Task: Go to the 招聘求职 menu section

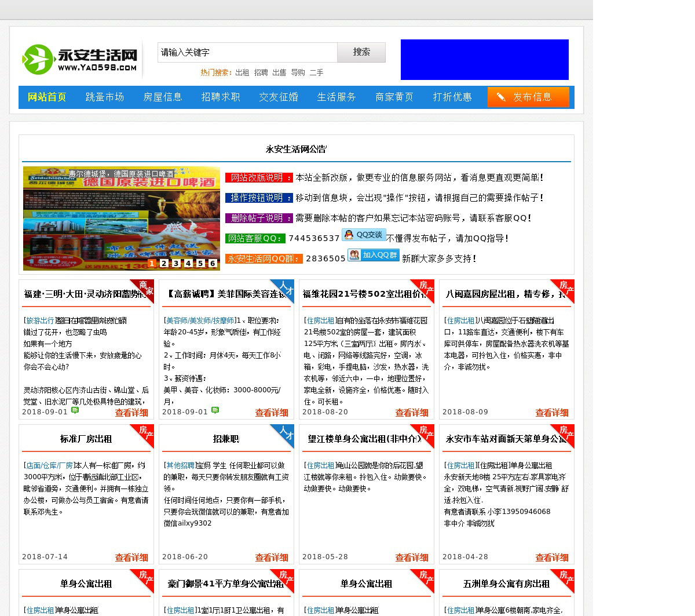Action: (x=221, y=97)
